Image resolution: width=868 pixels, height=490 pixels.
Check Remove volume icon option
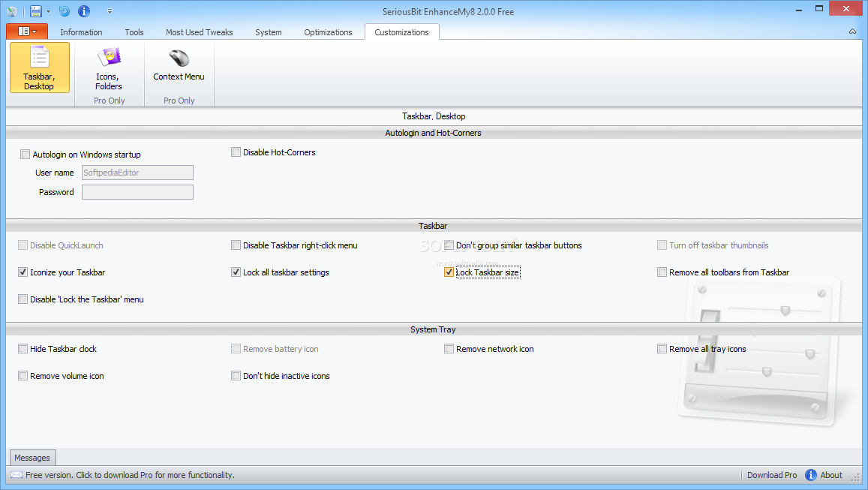point(23,376)
